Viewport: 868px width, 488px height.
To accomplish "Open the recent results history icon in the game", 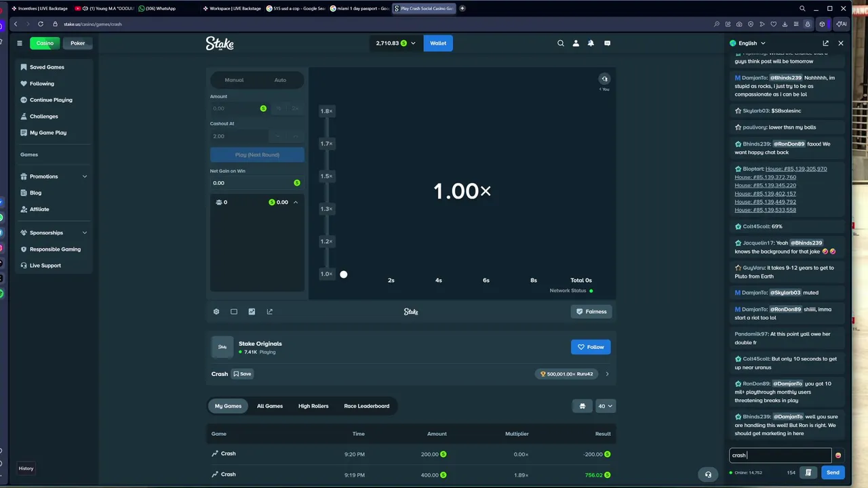I will point(604,79).
